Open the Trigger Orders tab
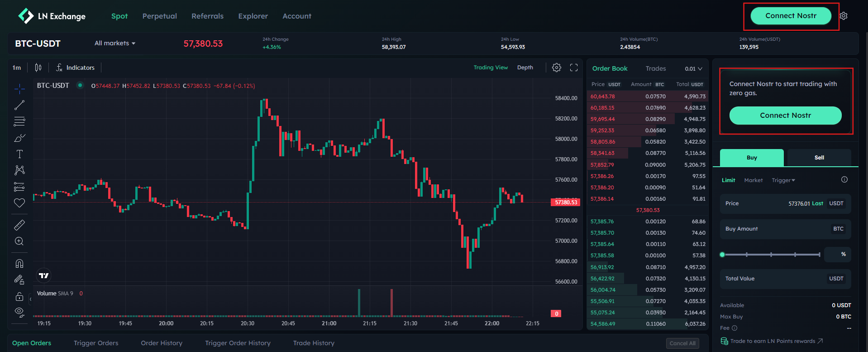The image size is (868, 352). click(96, 343)
